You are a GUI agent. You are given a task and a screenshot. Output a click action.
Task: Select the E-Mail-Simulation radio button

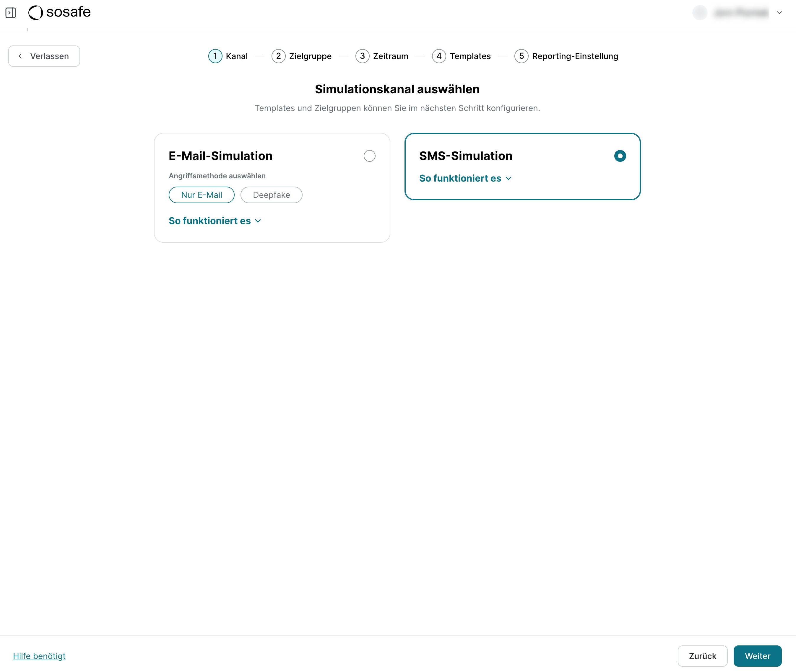point(369,156)
